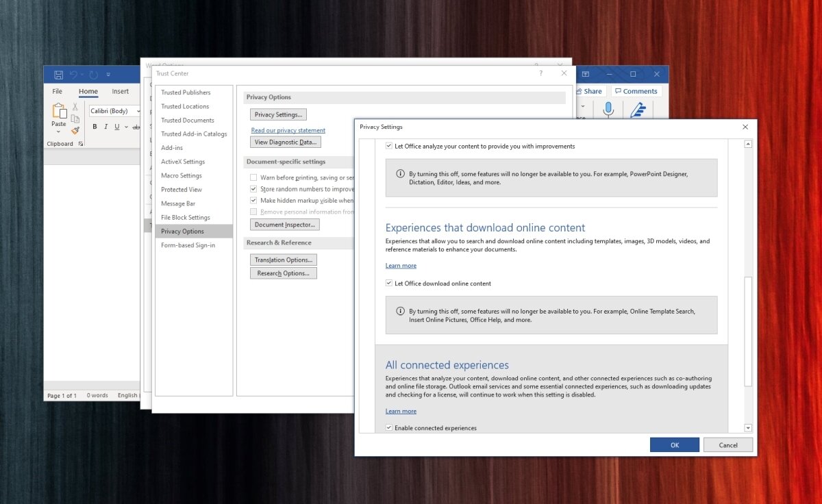This screenshot has height=504, width=822.
Task: Select Macro Settings in the Trust Center list
Action: [x=181, y=175]
